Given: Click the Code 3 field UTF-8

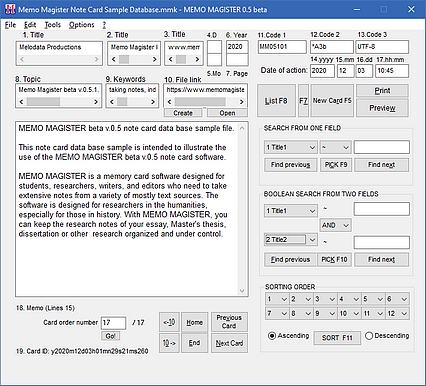Looking at the screenshot, I should 382,47.
